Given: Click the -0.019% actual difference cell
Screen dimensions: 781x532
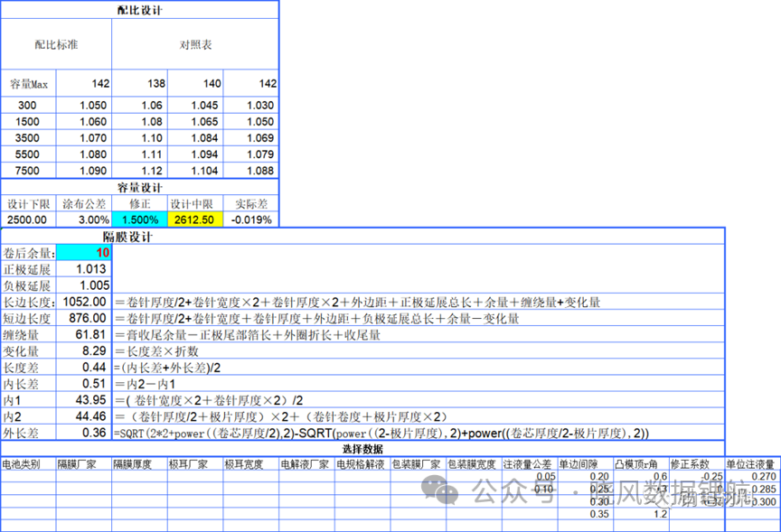Looking at the screenshot, I should tap(251, 219).
